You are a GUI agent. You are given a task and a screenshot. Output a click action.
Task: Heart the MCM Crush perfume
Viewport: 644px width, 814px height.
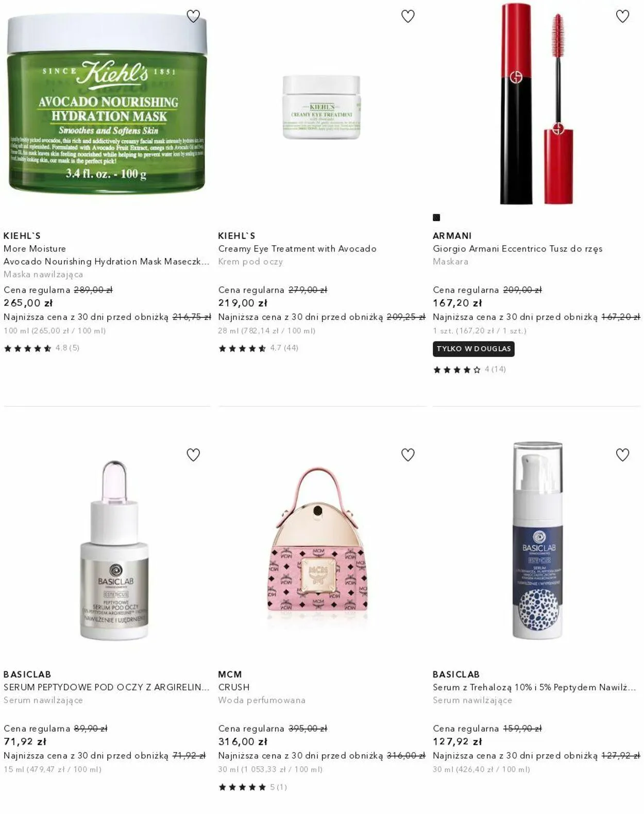click(x=408, y=455)
